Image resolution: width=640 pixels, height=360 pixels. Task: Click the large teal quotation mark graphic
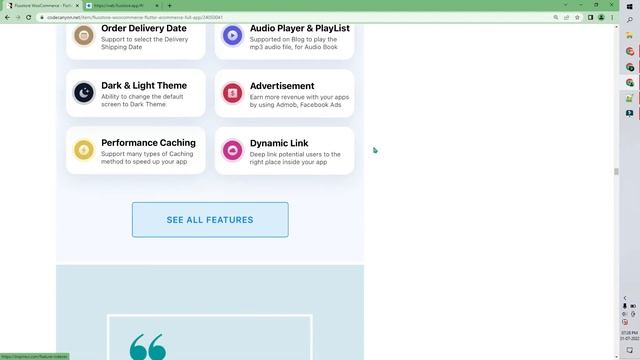point(148,347)
